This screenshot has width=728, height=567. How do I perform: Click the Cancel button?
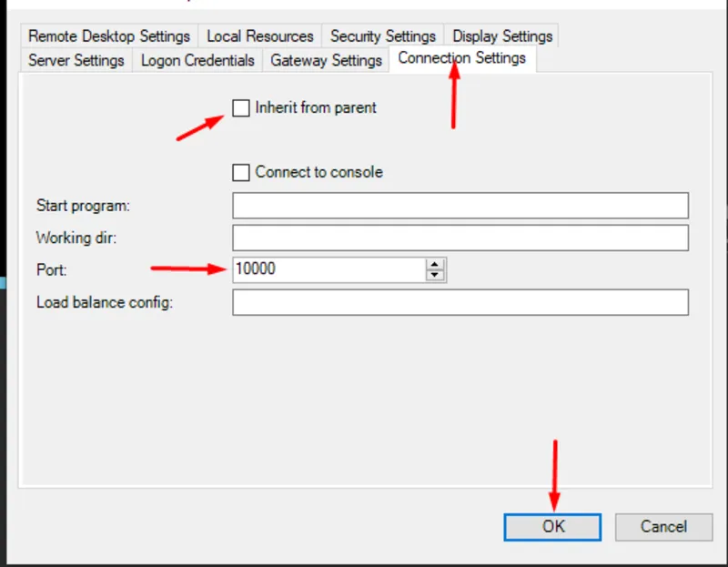pos(663,527)
